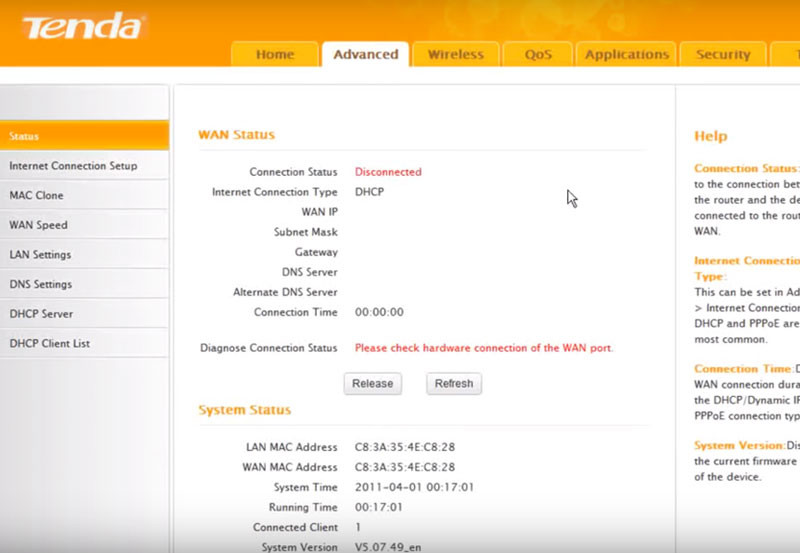This screenshot has width=800, height=553.
Task: Click the Connection Time help topic
Action: pos(744,369)
